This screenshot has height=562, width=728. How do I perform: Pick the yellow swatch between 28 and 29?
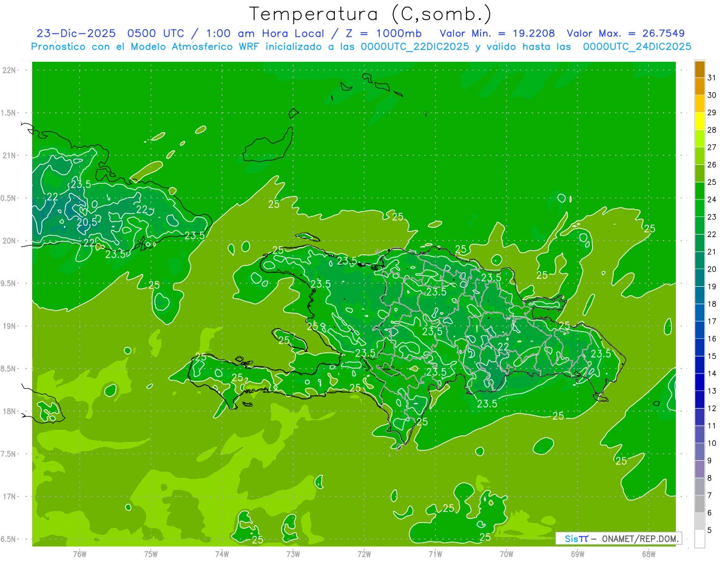(x=699, y=121)
